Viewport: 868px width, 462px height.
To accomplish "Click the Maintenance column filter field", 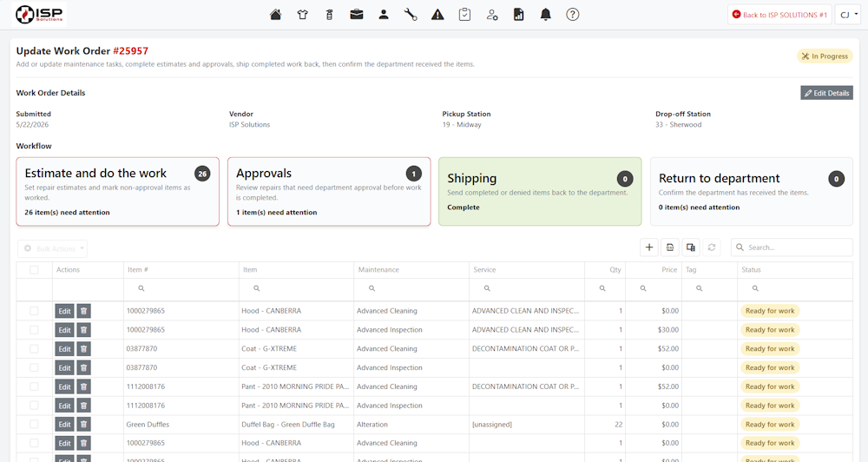I will pyautogui.click(x=411, y=288).
